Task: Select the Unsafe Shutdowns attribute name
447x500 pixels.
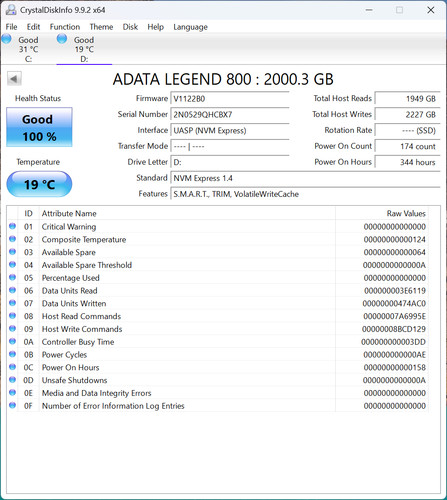Action: click(74, 380)
